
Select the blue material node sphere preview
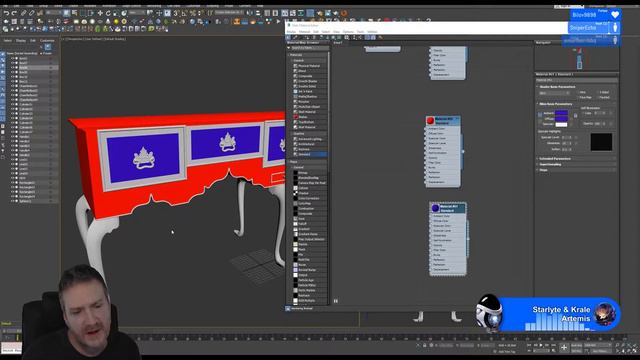point(435,208)
